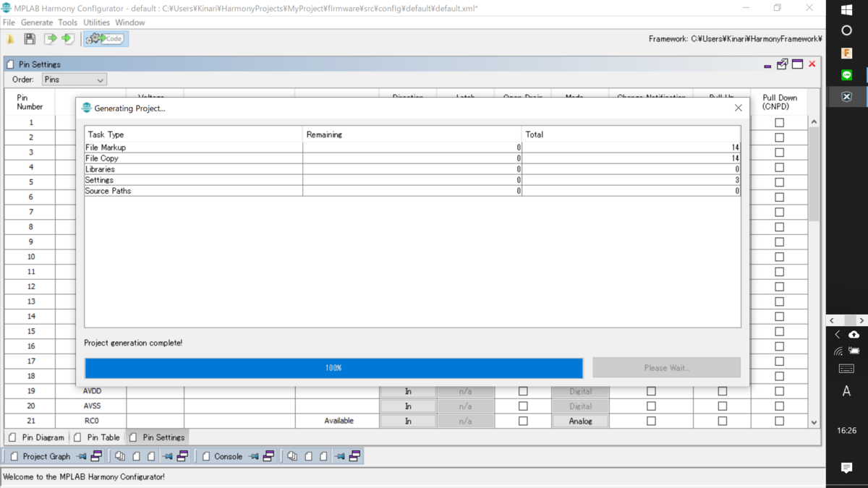Open the Tools menu
The image size is (868, 488).
(x=68, y=22)
